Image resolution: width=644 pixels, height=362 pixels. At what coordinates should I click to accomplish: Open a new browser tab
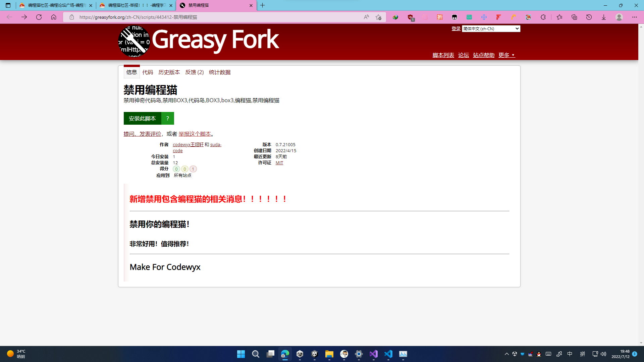tap(263, 5)
